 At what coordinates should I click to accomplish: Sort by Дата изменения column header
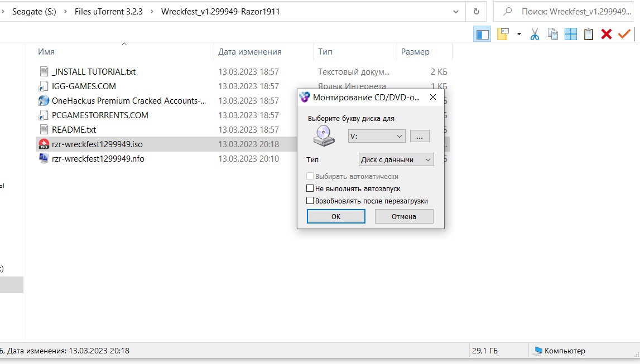coord(250,52)
